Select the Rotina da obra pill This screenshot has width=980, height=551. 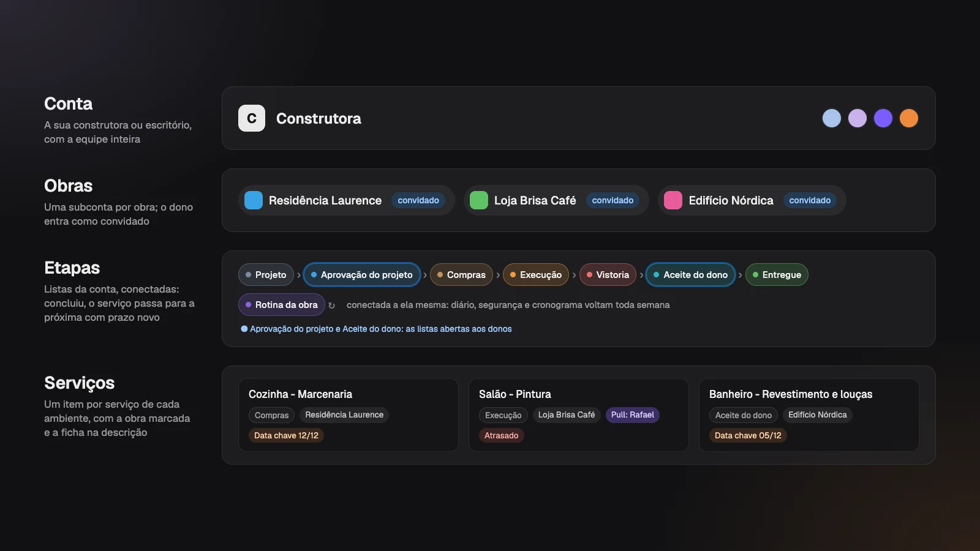pyautogui.click(x=282, y=305)
